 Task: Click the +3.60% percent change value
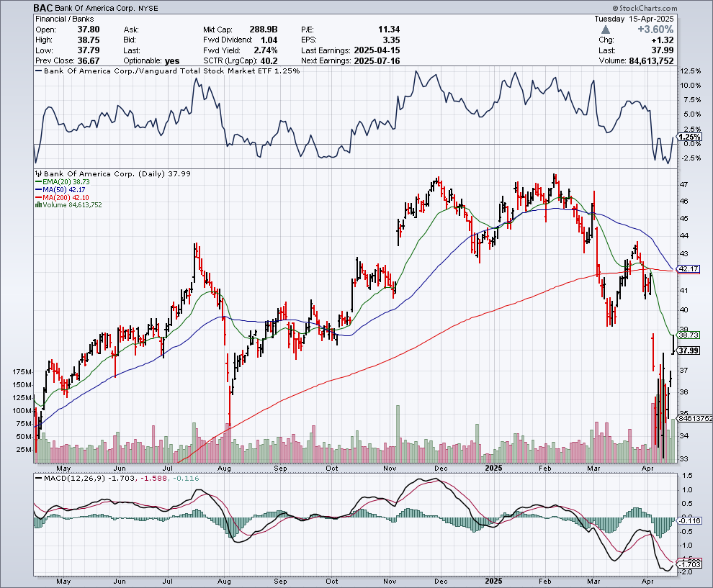tap(655, 30)
